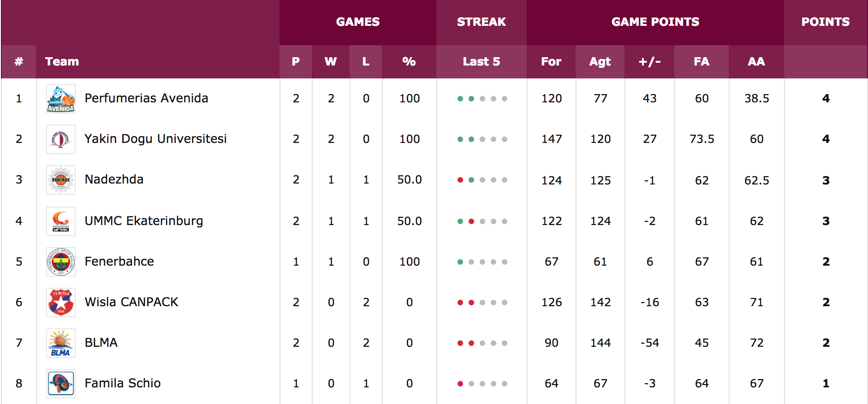Select the GAME POINTS group header

point(655,22)
